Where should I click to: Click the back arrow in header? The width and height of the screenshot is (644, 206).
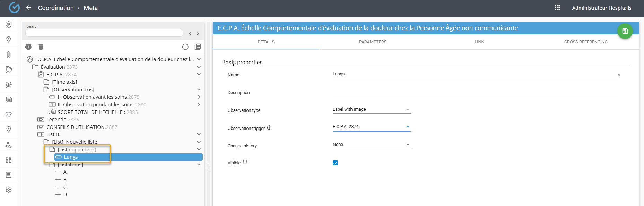(28, 8)
